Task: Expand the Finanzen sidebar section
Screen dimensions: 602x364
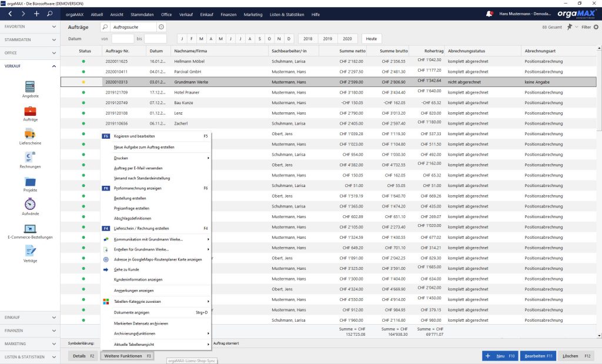Action: coord(30,330)
